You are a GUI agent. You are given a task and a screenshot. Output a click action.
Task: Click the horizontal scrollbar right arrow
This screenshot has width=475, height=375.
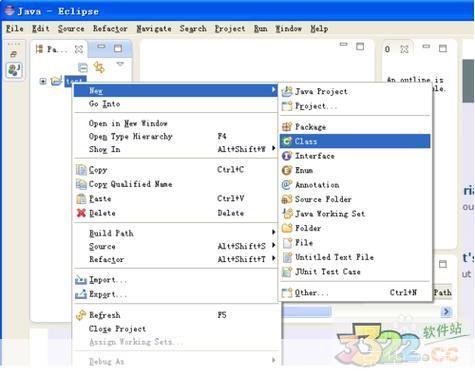446,312
